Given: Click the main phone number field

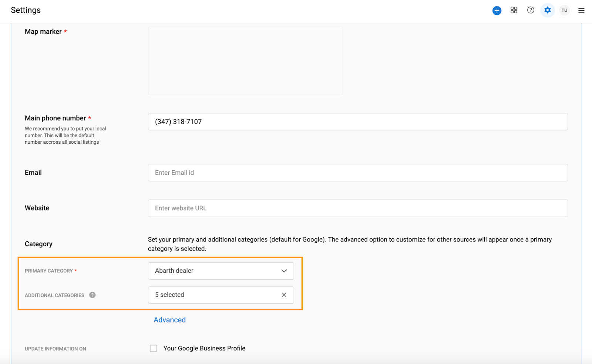Looking at the screenshot, I should [358, 122].
